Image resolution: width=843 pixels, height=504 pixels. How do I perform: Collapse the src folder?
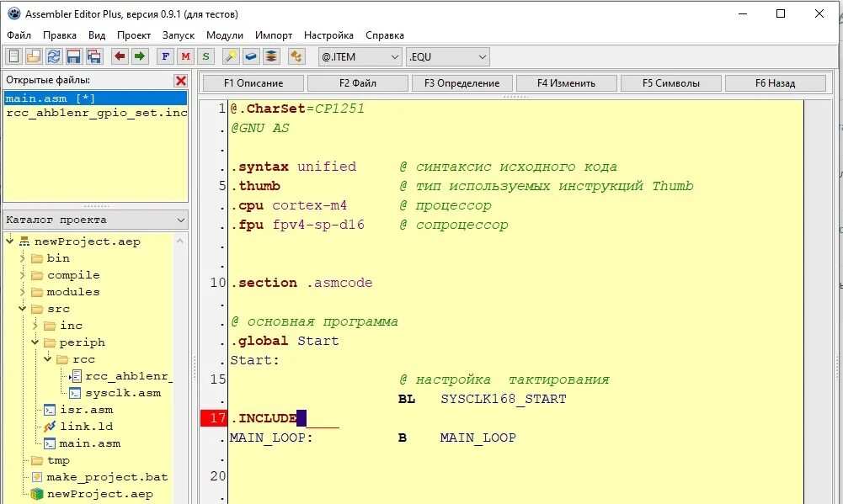click(22, 309)
